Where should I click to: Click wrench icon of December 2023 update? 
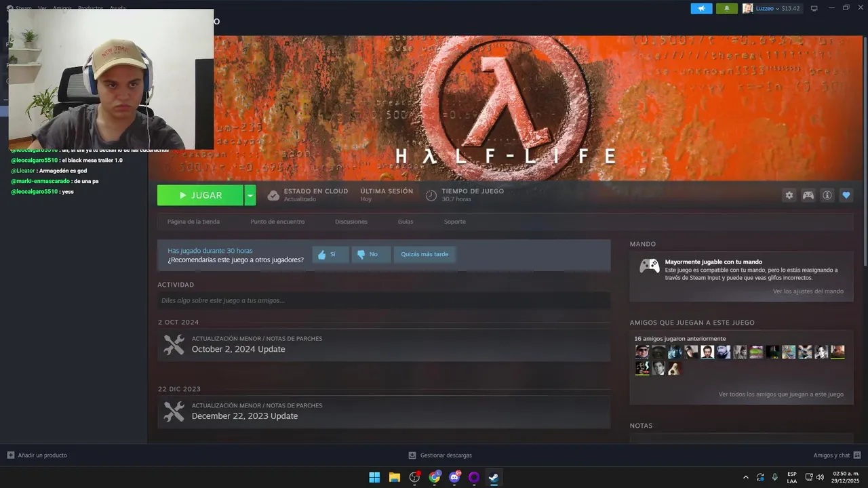pyautogui.click(x=174, y=411)
